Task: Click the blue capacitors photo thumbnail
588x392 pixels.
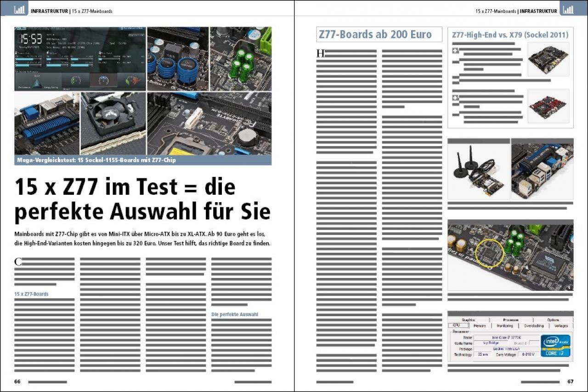Action: tap(178, 58)
